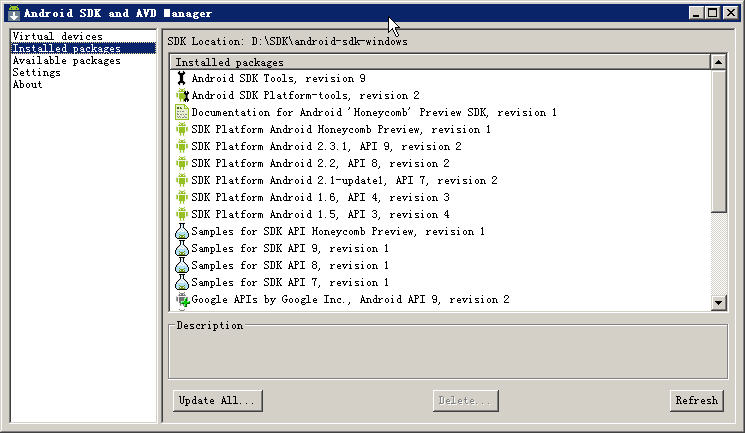The width and height of the screenshot is (745, 433).
Task: Select SDK Platform Android 1.6 entry
Action: point(320,197)
